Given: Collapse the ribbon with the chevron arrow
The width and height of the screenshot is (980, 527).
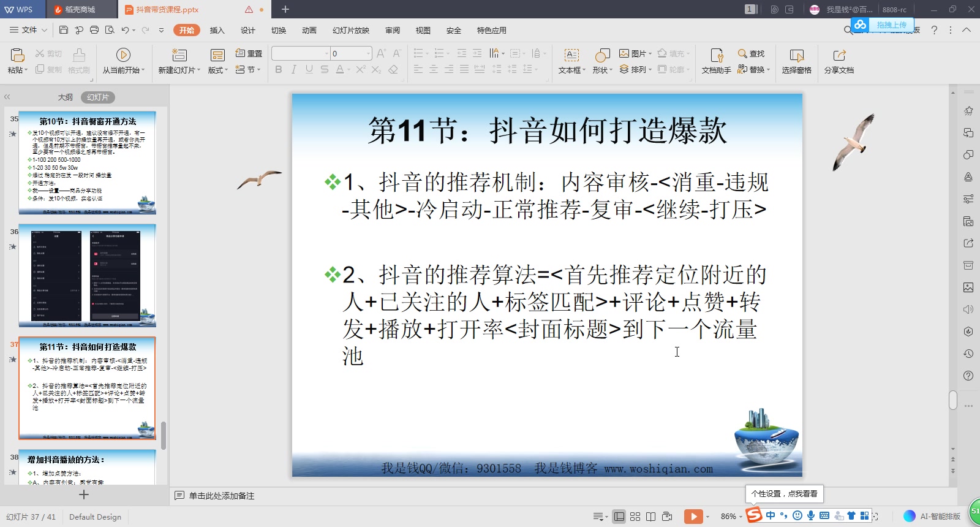Looking at the screenshot, I should tap(967, 29).
